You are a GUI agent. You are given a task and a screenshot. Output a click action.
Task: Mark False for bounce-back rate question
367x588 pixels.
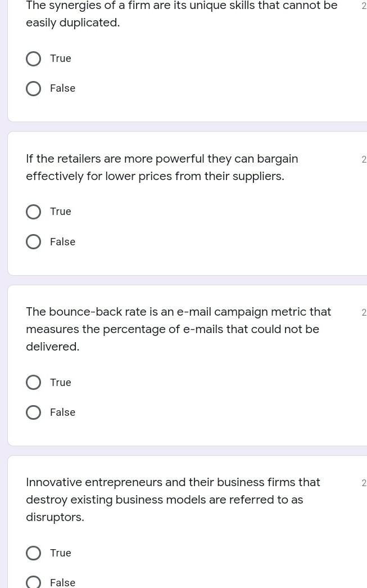coord(33,412)
